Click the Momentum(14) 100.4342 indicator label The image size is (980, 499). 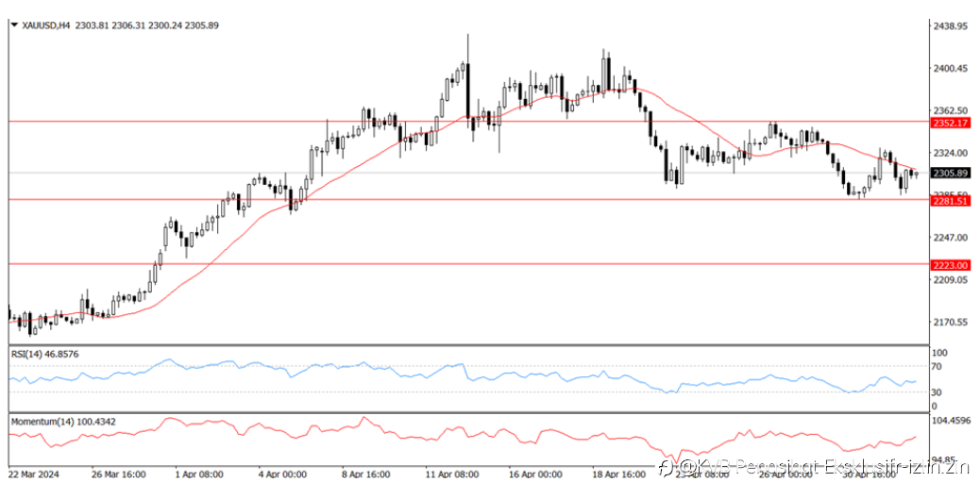click(63, 422)
